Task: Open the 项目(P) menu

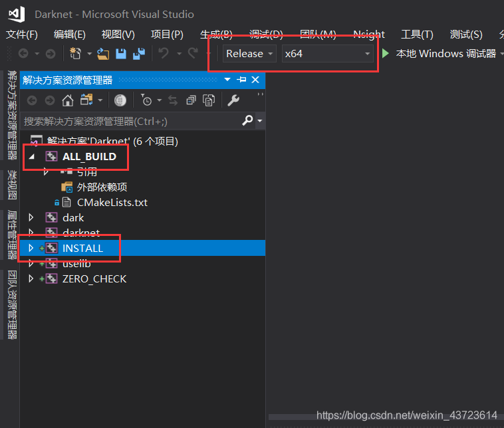Action: 167,35
